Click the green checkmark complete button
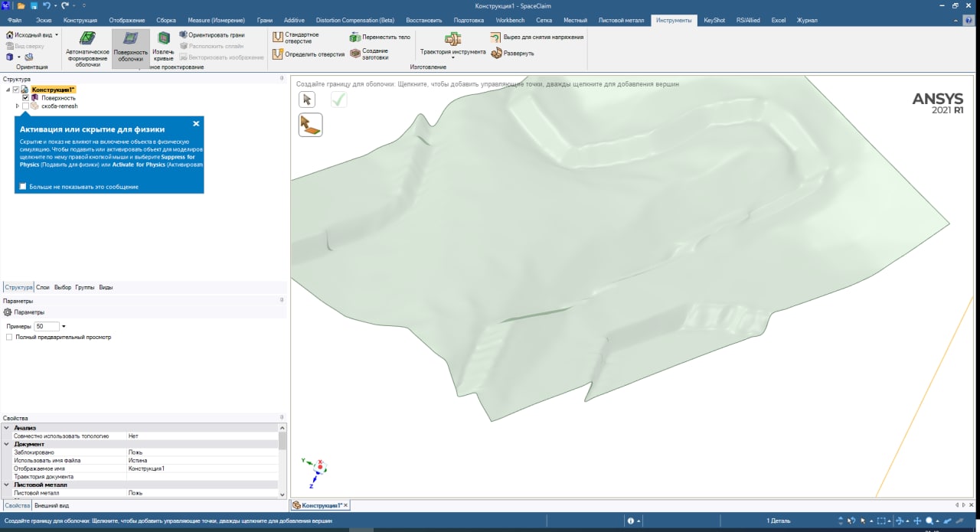The width and height of the screenshot is (980, 532). pyautogui.click(x=338, y=99)
